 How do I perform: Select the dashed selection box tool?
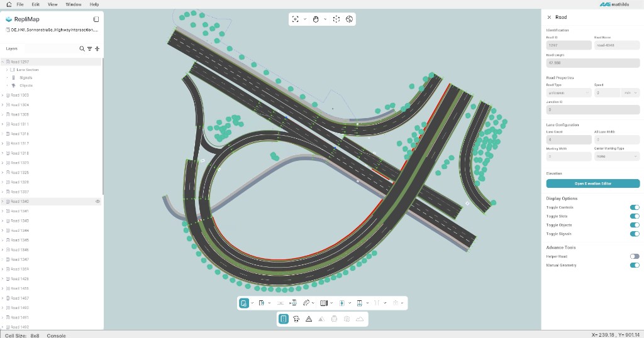[336, 19]
